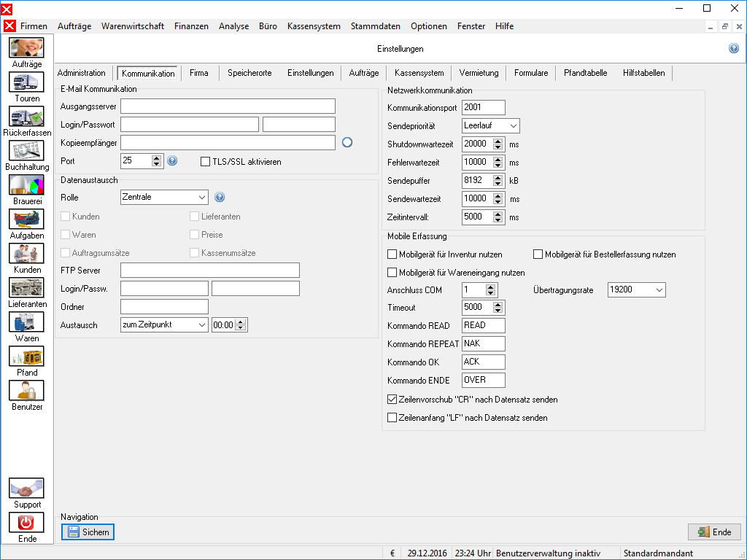Open the Finanzen menu
Viewport: 747px width, 560px height.
(191, 26)
